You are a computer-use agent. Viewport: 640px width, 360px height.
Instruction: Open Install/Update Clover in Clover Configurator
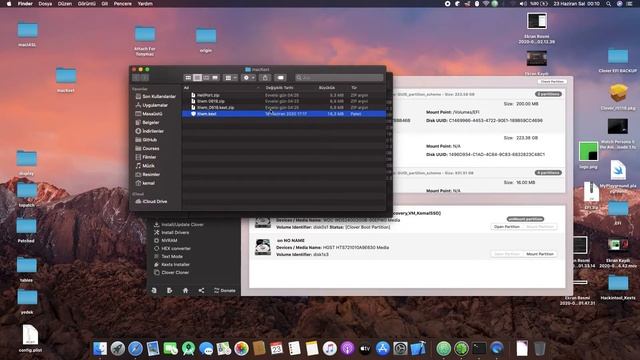178,224
